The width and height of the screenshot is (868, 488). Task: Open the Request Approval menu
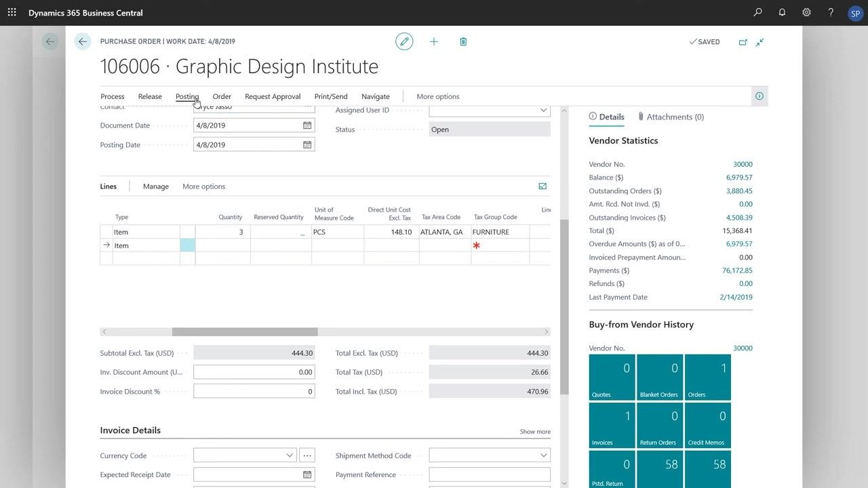273,96
